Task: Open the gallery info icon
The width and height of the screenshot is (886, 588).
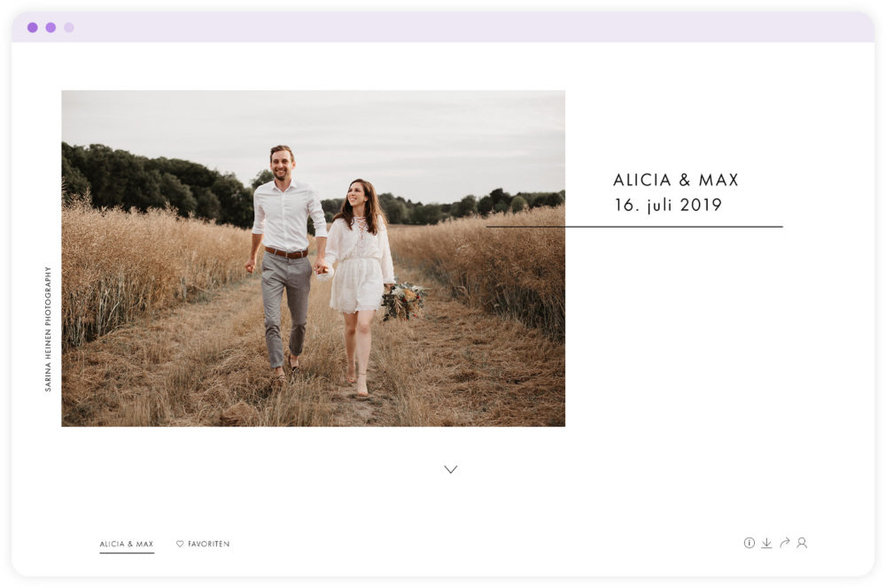Action: pos(749,543)
